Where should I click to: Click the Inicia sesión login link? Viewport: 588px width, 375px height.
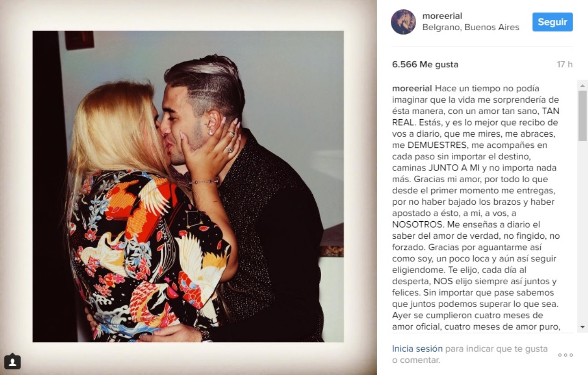pos(417,349)
